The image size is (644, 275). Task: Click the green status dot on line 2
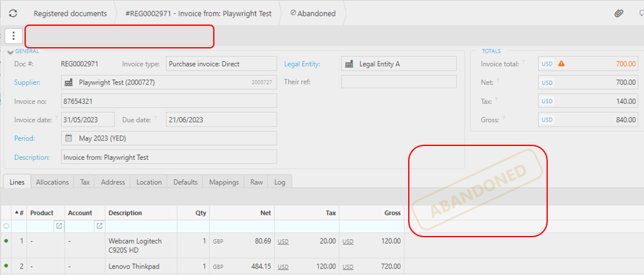tap(6, 266)
